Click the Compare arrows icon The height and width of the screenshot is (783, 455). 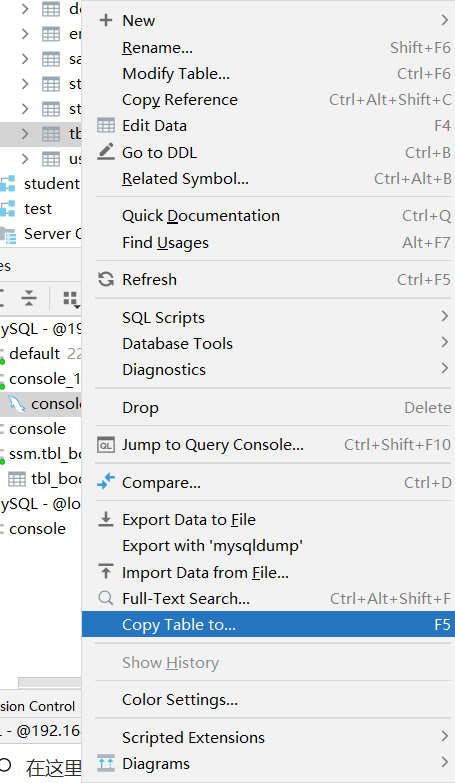(106, 482)
